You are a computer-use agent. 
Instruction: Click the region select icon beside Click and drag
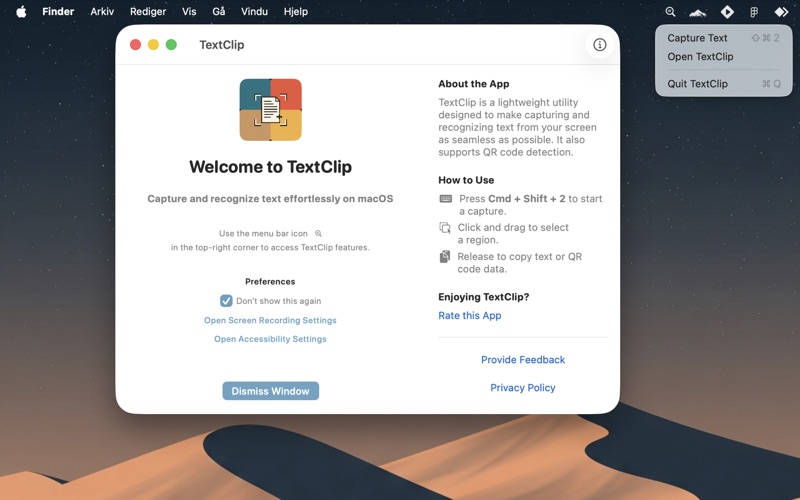point(445,228)
